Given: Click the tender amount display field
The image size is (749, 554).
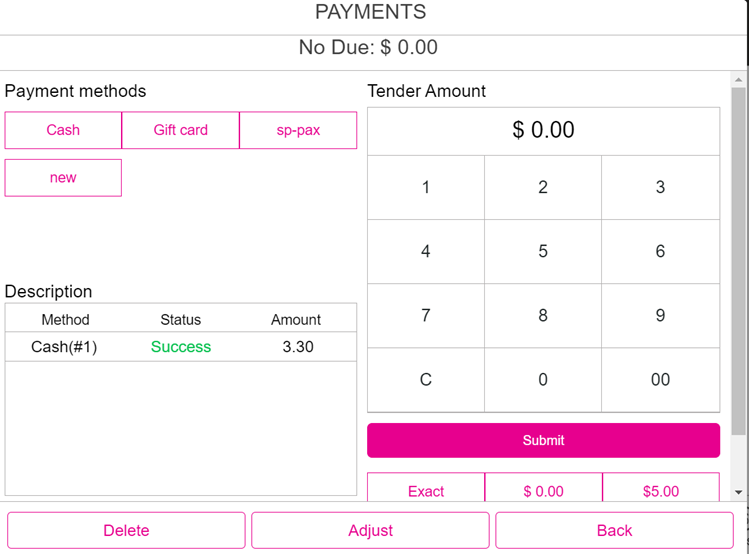Looking at the screenshot, I should (x=543, y=131).
